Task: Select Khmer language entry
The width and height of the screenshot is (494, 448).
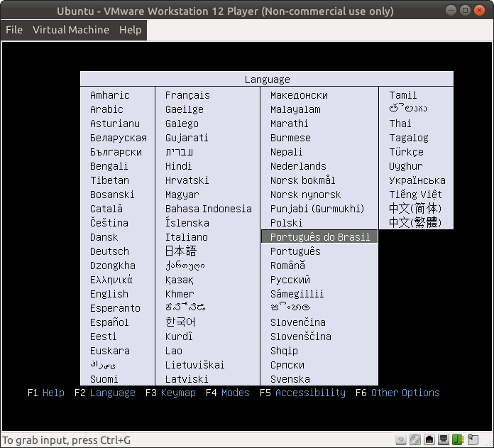Action: coord(180,294)
